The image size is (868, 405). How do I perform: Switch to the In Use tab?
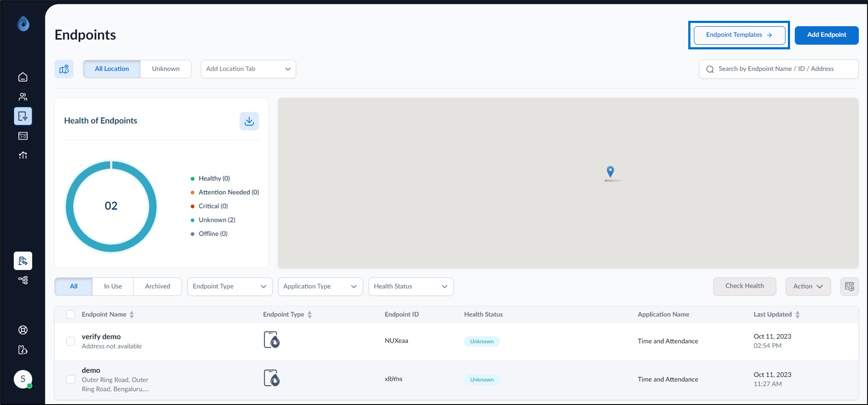coord(113,286)
